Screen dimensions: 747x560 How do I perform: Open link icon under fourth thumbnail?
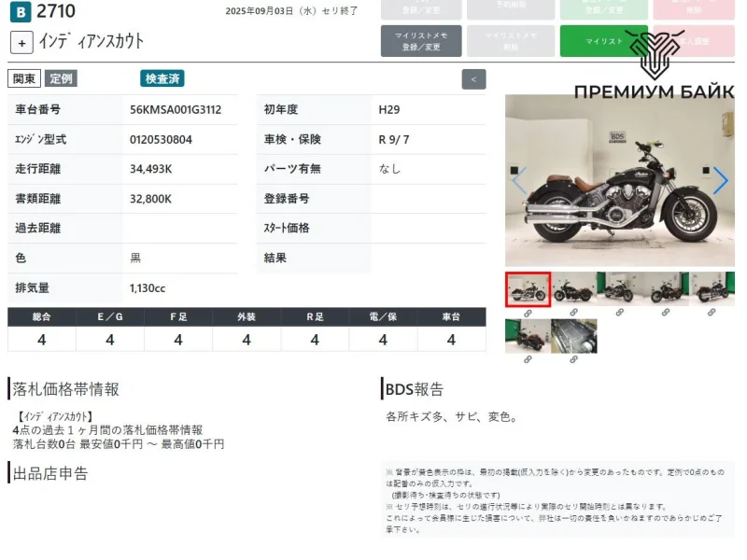pos(665,313)
